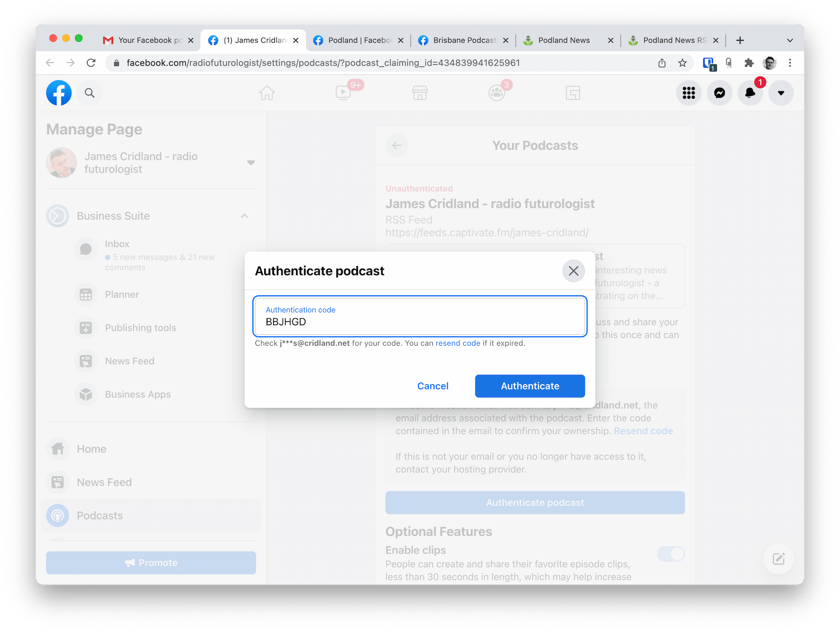
Task: Open the Messenger icon
Action: [x=720, y=93]
